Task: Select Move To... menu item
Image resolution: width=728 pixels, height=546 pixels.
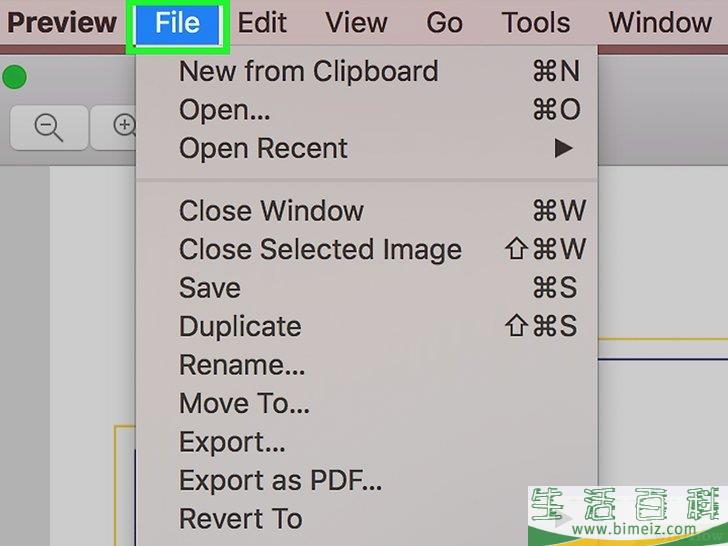Action: tap(367, 403)
